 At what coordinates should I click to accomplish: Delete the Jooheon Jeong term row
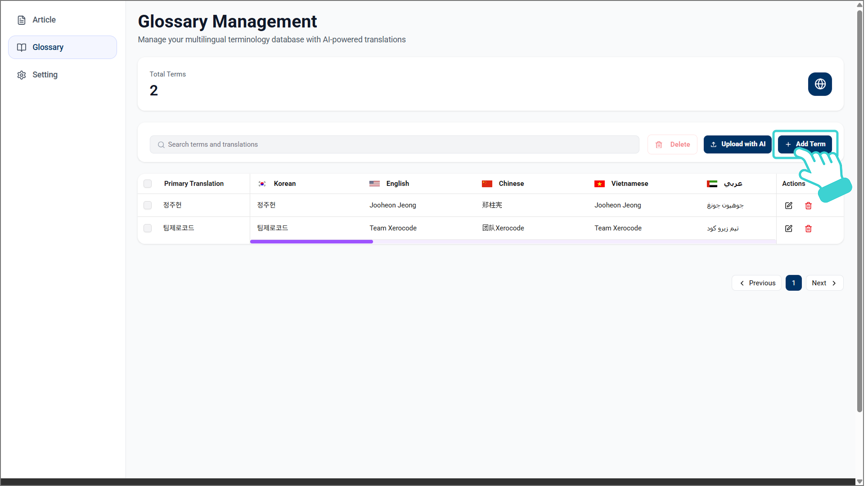808,206
